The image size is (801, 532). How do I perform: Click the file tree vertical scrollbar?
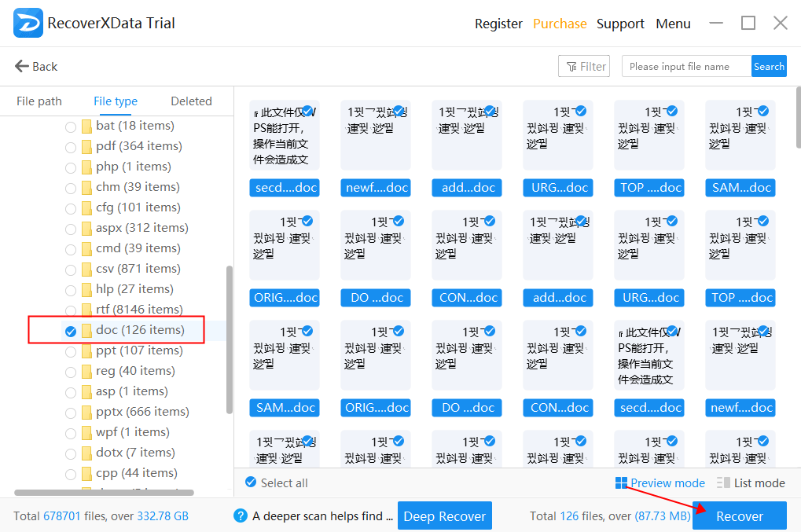tap(230, 338)
